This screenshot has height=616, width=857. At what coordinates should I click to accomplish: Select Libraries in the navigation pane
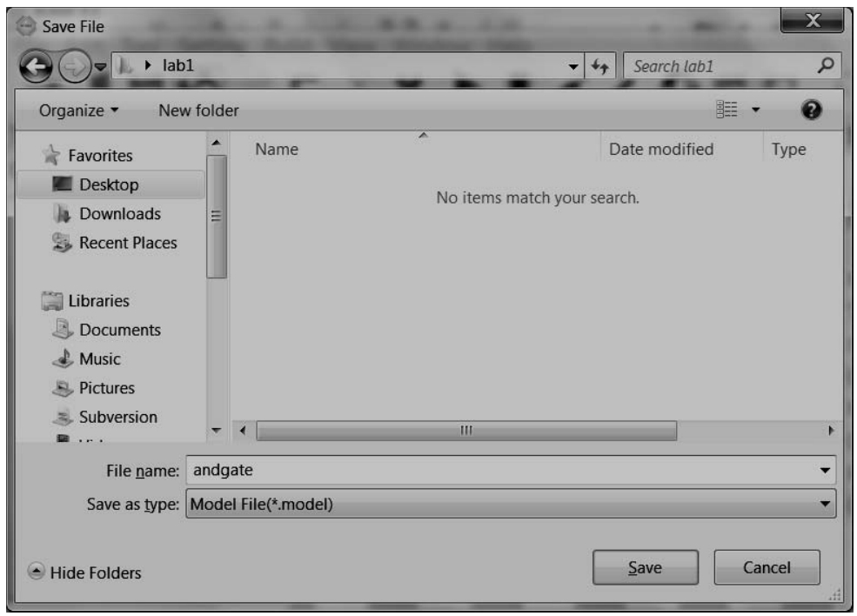pos(98,301)
